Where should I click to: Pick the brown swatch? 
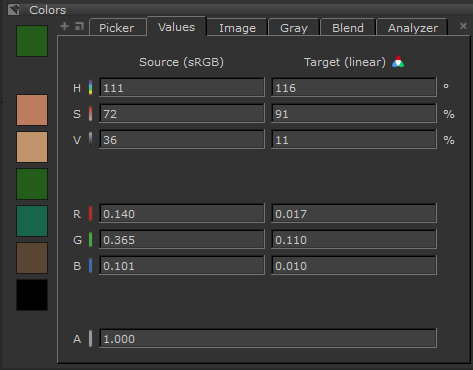coord(32,258)
